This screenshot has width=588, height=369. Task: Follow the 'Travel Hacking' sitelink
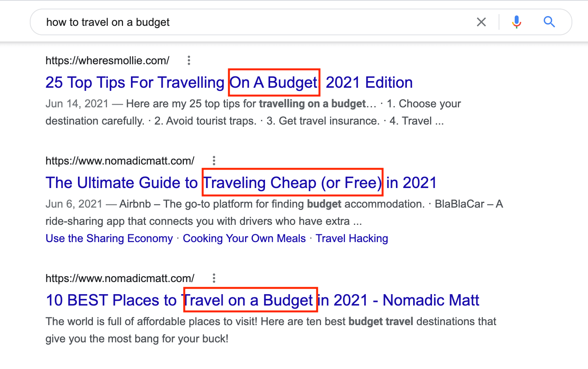click(x=352, y=239)
